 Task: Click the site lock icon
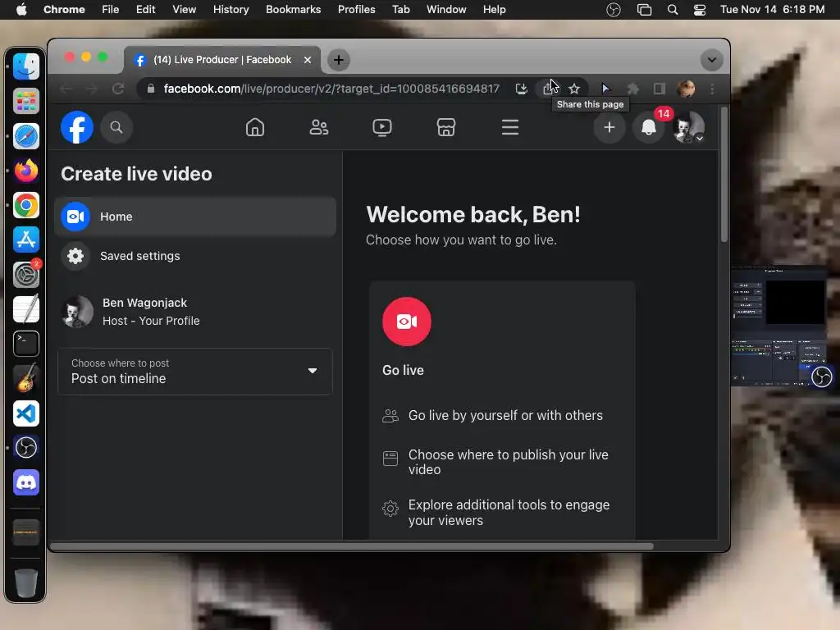click(151, 89)
